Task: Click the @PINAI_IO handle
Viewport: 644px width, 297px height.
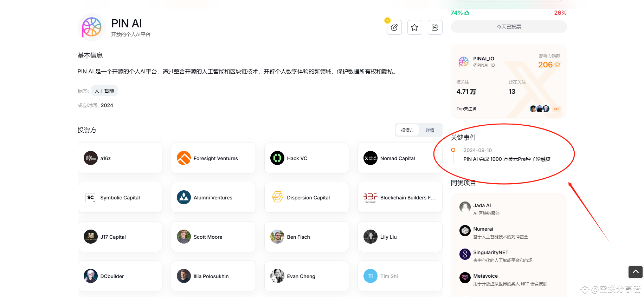Action: [484, 65]
